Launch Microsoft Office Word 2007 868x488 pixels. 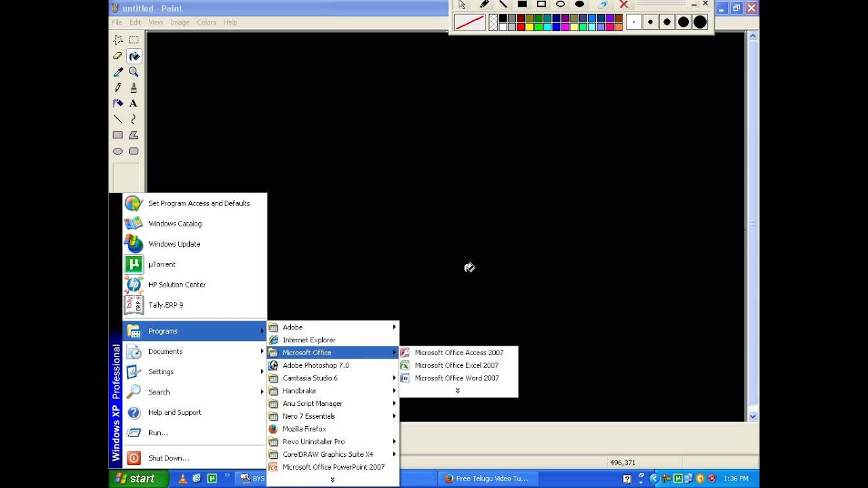458,378
